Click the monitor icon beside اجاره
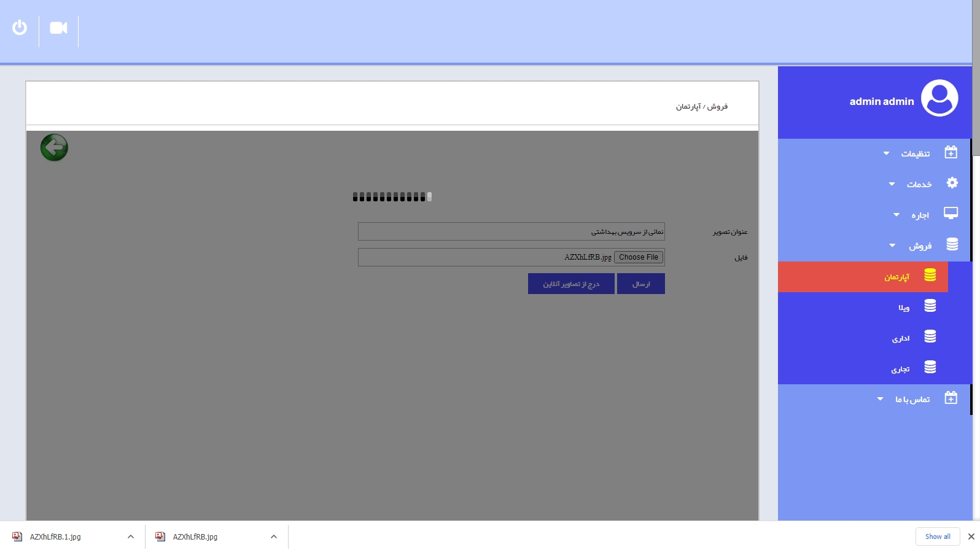The width and height of the screenshot is (980, 550). click(951, 214)
